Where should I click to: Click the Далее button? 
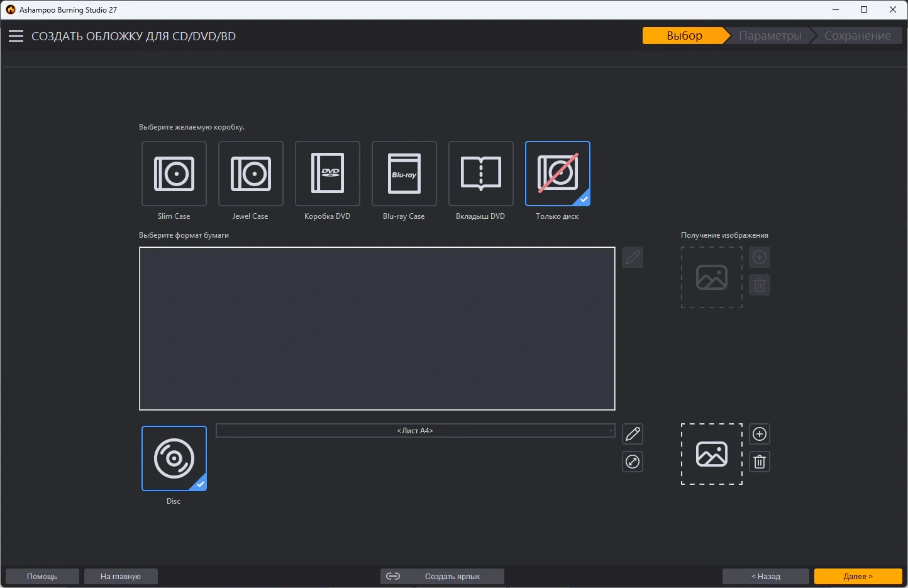(858, 576)
